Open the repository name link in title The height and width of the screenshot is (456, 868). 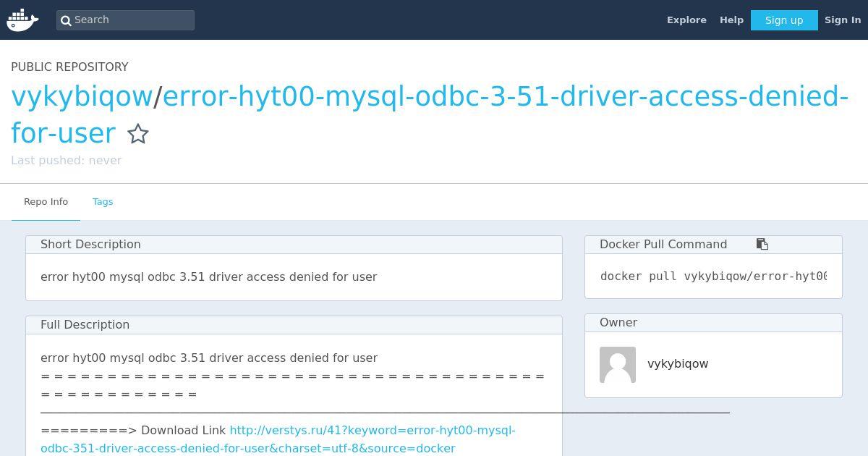[x=430, y=114]
